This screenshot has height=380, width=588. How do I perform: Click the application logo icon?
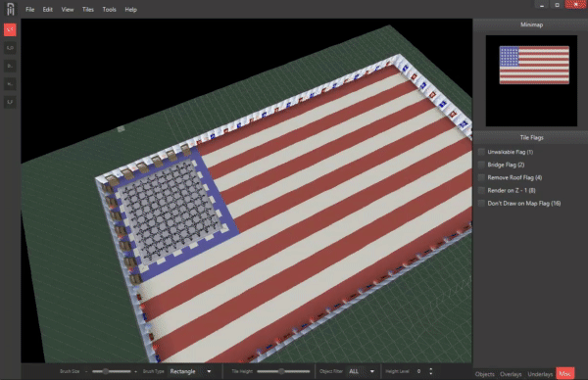click(x=11, y=9)
